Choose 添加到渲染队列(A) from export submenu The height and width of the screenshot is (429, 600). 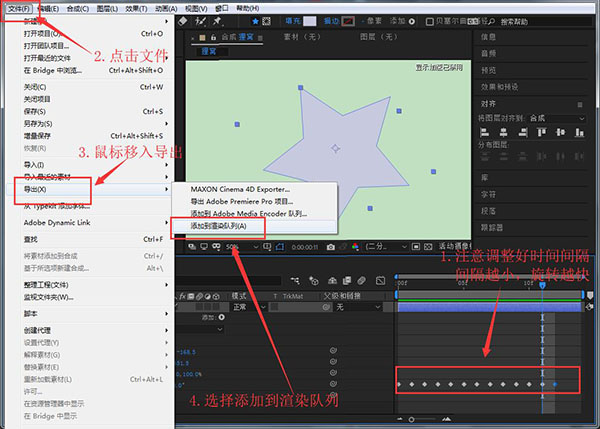(x=254, y=226)
